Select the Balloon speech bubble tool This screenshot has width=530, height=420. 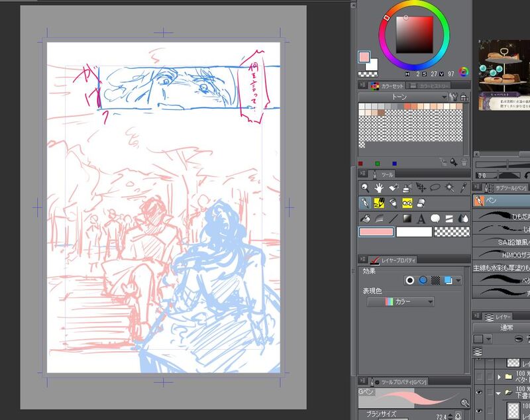435,219
